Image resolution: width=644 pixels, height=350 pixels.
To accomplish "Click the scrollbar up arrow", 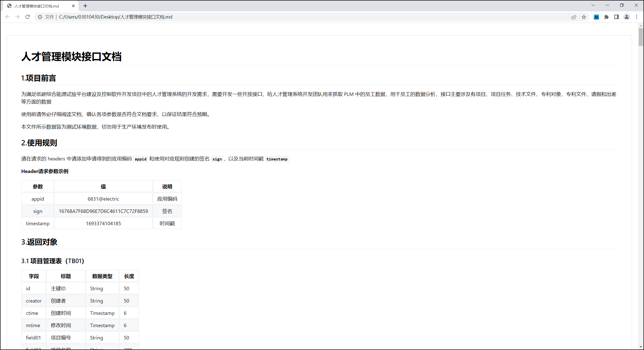I will click(x=641, y=25).
